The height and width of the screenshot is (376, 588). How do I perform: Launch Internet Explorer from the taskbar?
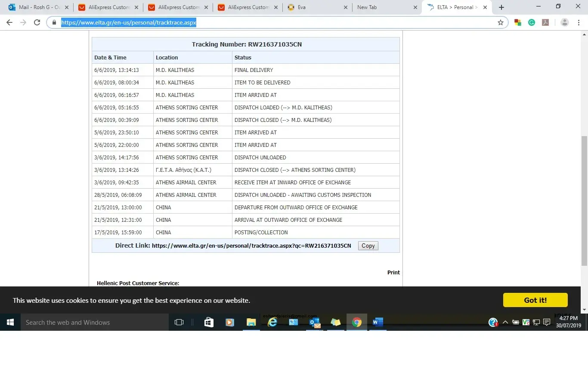[x=272, y=322]
